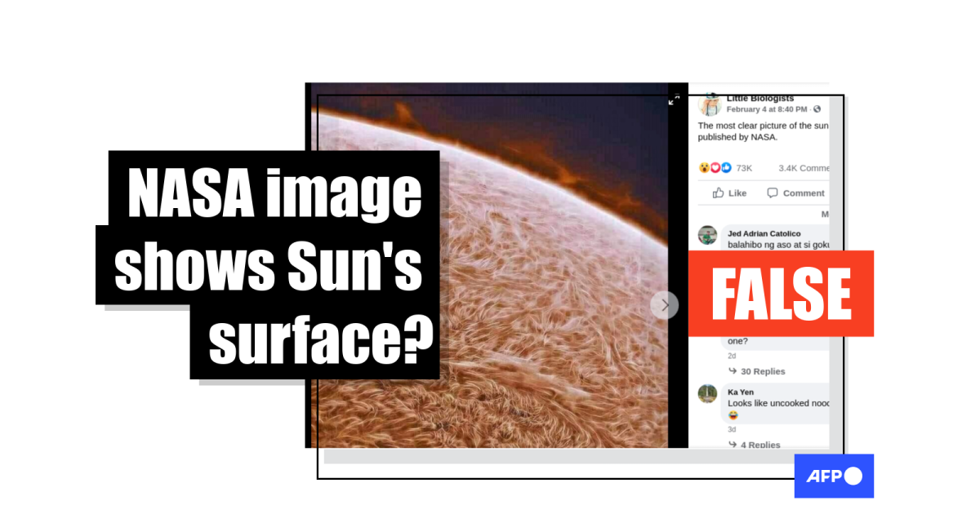Click the AFP logo badge
Image resolution: width=980 pixels, height=514 pixels.
834,476
